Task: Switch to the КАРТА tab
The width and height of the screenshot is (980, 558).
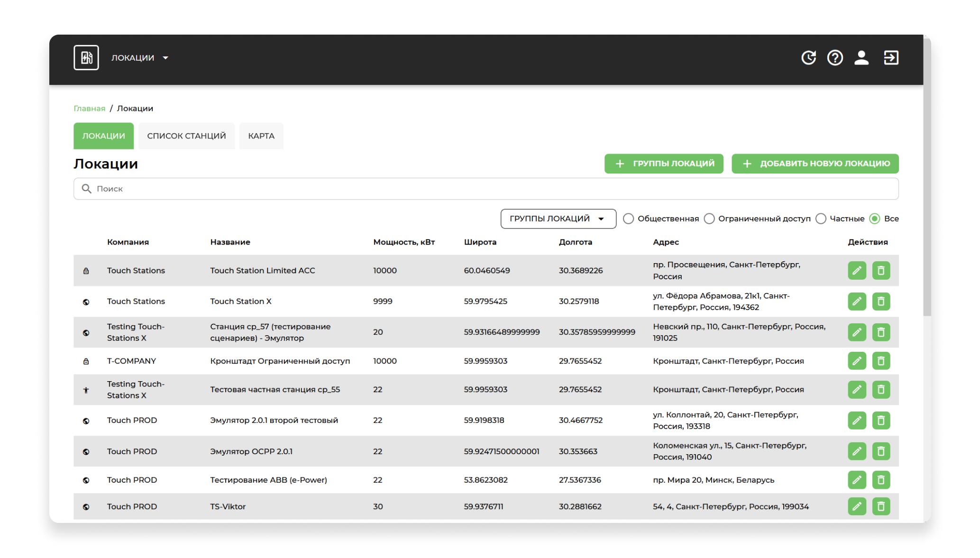Action: click(x=261, y=136)
